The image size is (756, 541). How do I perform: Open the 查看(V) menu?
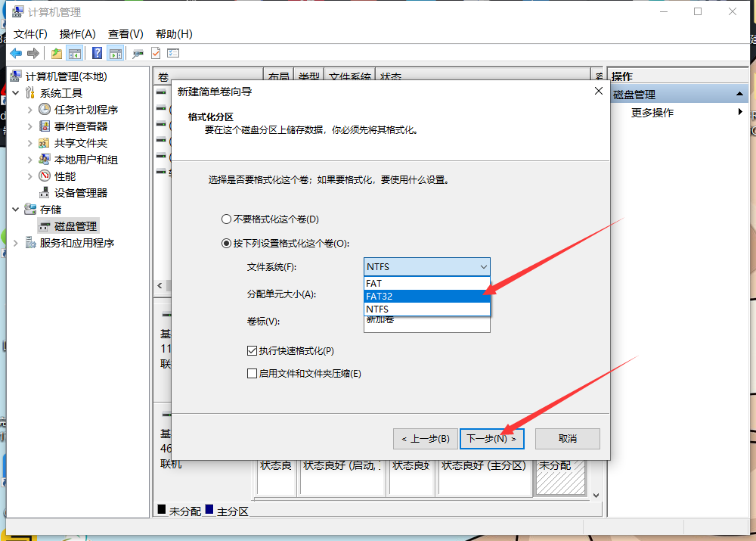125,34
